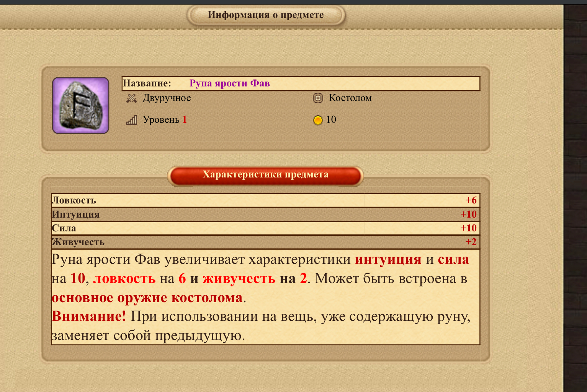Click the 'Двуручное' weapon type label

(167, 98)
